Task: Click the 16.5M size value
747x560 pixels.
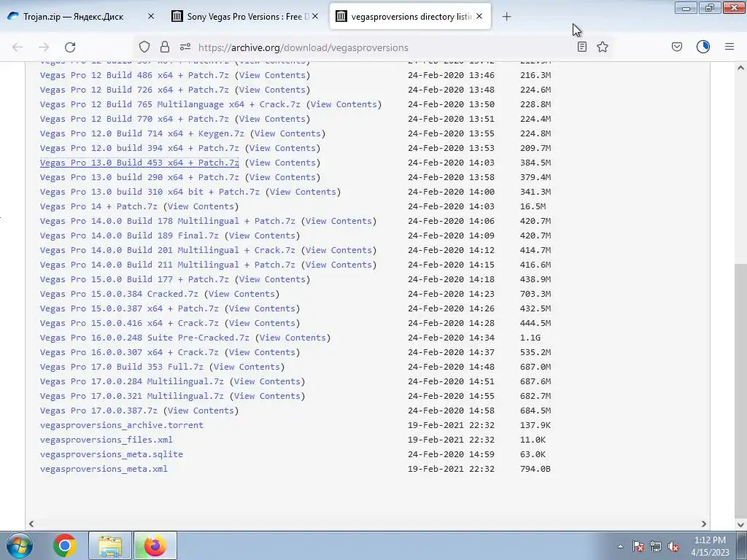Action: coord(533,206)
